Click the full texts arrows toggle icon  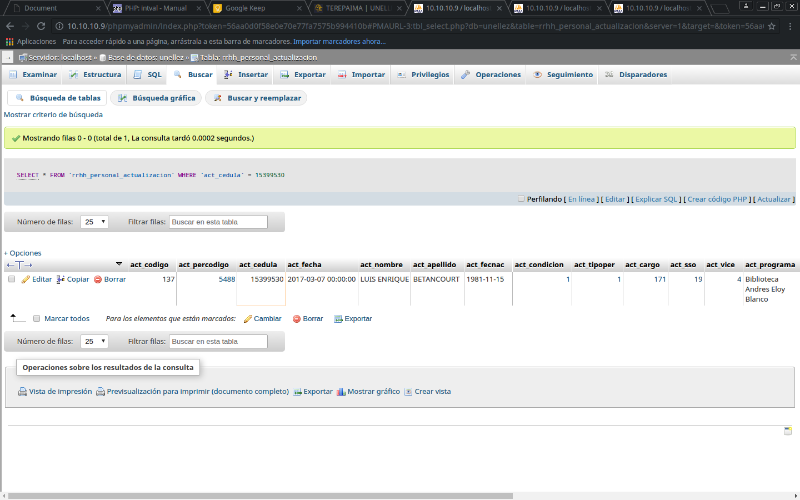point(19,265)
